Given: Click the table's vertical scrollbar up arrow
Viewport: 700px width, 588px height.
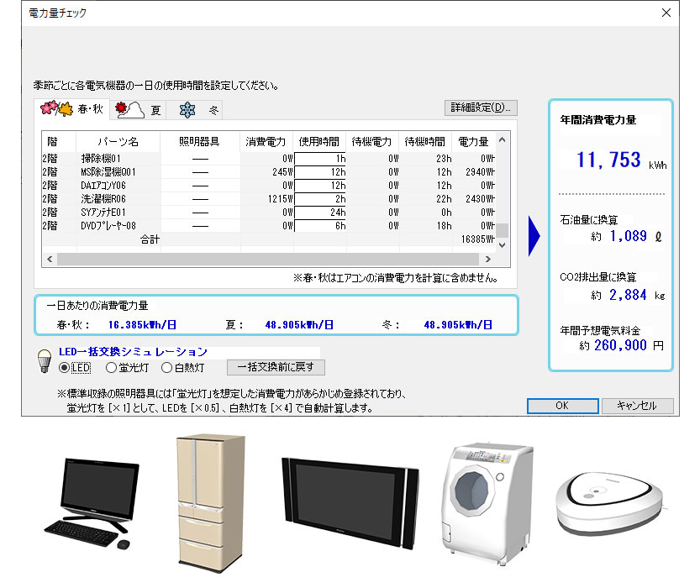Looking at the screenshot, I should [503, 140].
